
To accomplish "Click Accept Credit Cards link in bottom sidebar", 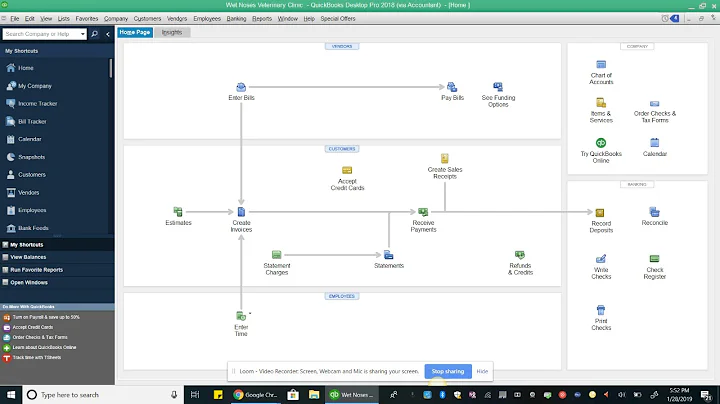I will coord(33,327).
